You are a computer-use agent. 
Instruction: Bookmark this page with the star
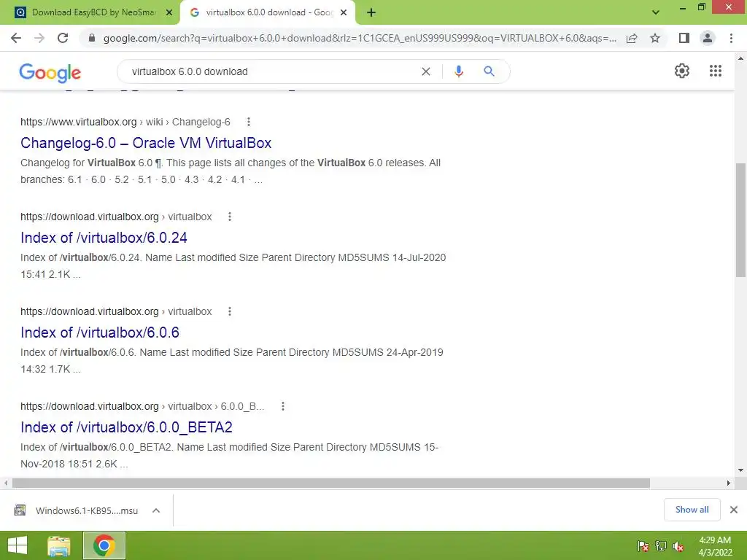click(x=655, y=38)
